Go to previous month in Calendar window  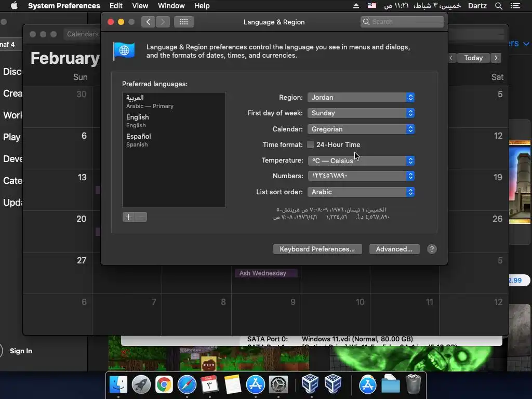451,58
